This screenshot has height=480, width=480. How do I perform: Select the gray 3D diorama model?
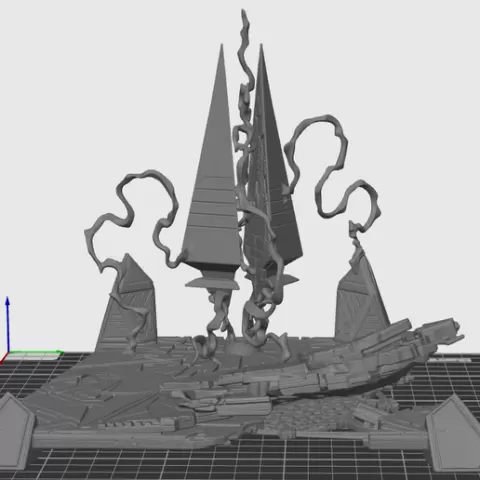pyautogui.click(x=240, y=240)
